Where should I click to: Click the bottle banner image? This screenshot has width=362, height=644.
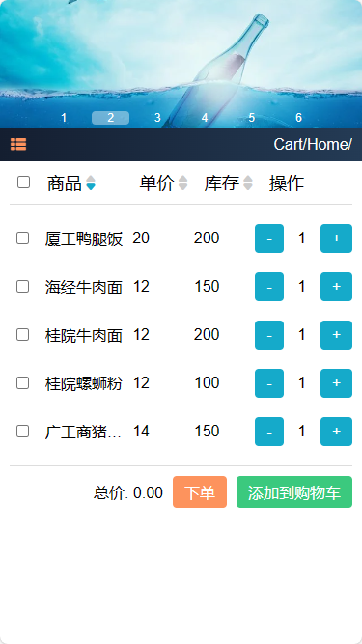[181, 58]
